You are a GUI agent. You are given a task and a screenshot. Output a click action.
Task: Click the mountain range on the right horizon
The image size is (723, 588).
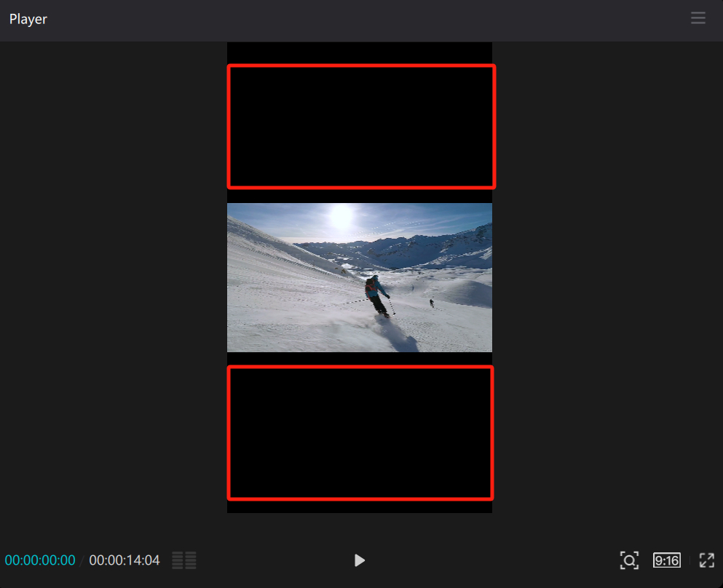pos(451,244)
